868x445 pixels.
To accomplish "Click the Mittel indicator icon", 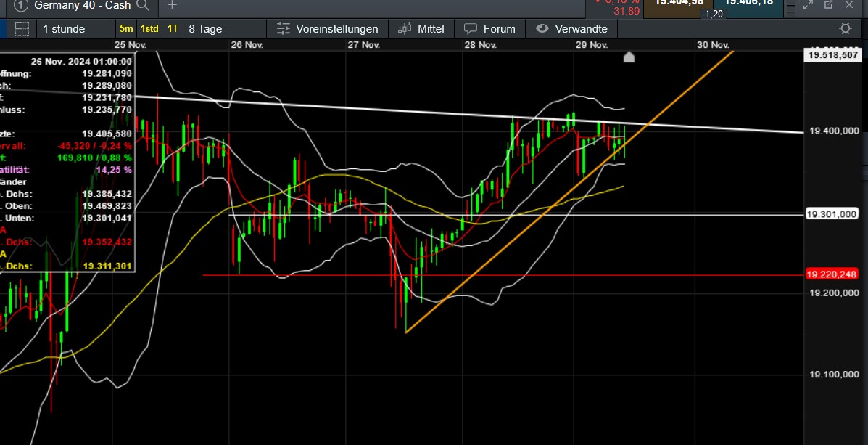I will point(403,29).
